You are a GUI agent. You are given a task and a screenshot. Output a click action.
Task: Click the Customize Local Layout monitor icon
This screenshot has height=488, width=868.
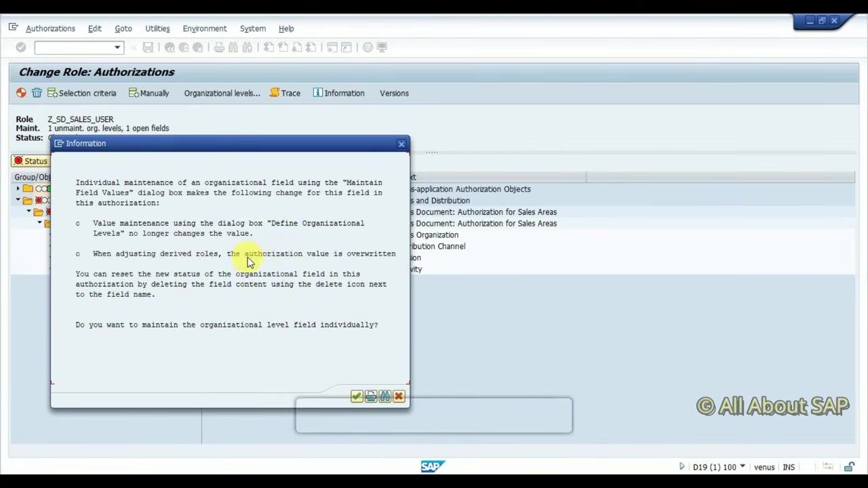tap(382, 47)
